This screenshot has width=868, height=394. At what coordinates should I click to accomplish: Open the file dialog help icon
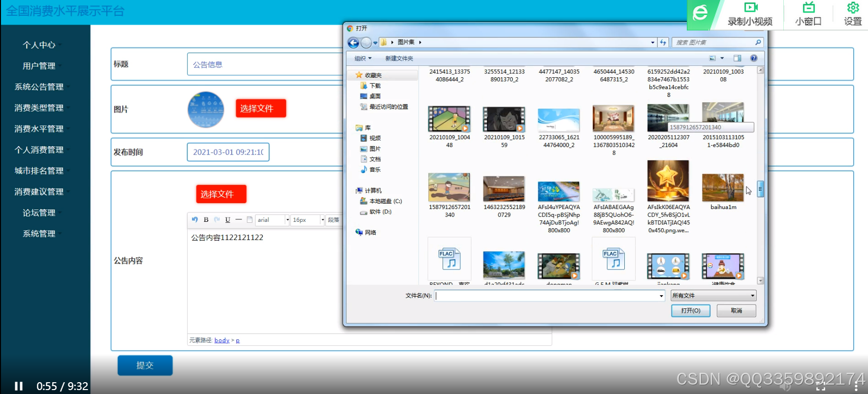[753, 58]
